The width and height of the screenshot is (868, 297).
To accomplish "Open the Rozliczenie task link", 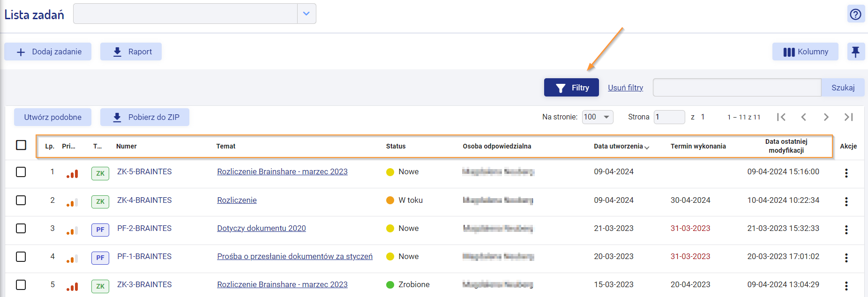I will 237,200.
